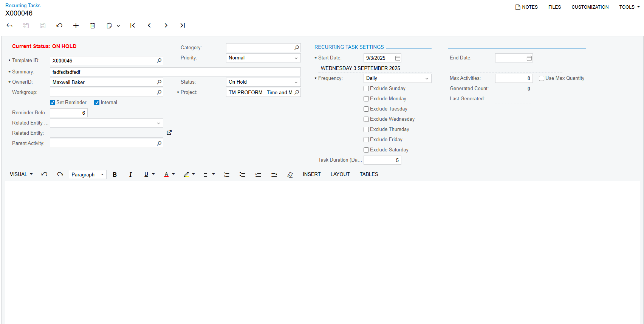This screenshot has height=324, width=644.
Task: Enable Exclude Sunday
Action: click(366, 89)
